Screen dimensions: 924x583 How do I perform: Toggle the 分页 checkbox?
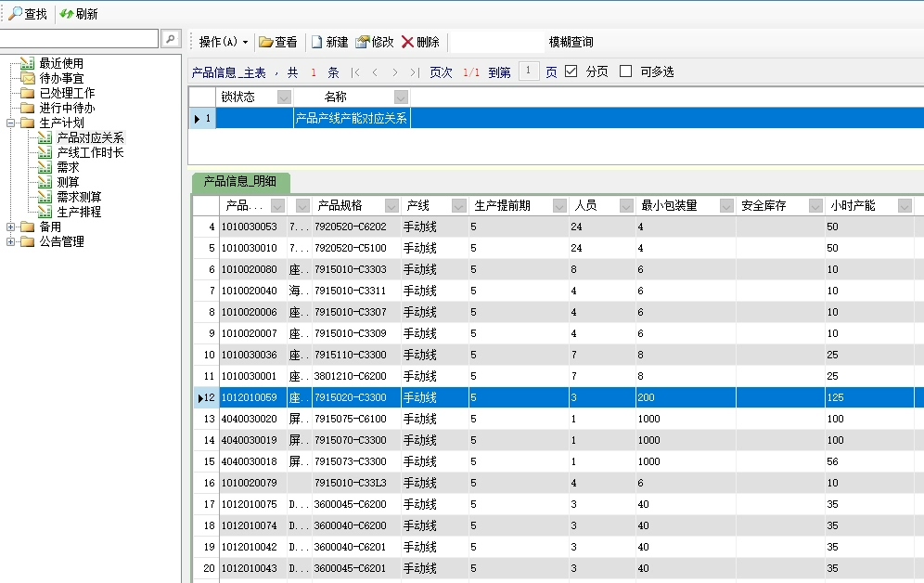[x=571, y=71]
